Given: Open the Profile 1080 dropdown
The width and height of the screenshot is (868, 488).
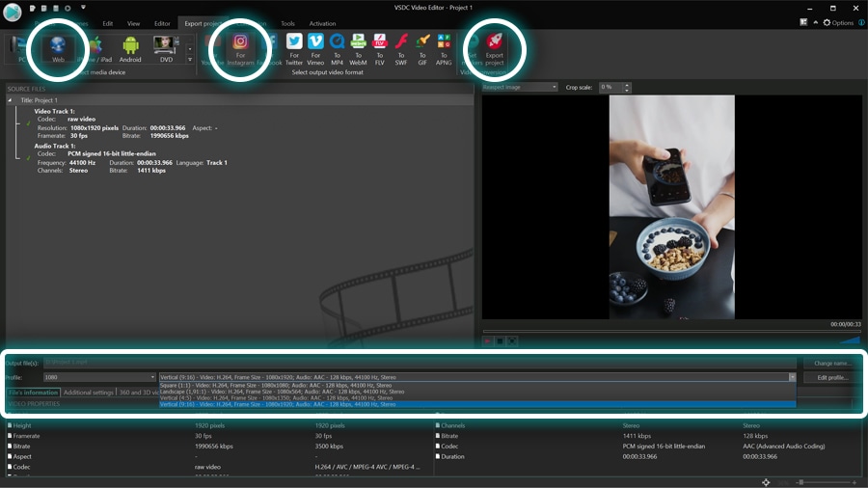Looking at the screenshot, I should [99, 377].
